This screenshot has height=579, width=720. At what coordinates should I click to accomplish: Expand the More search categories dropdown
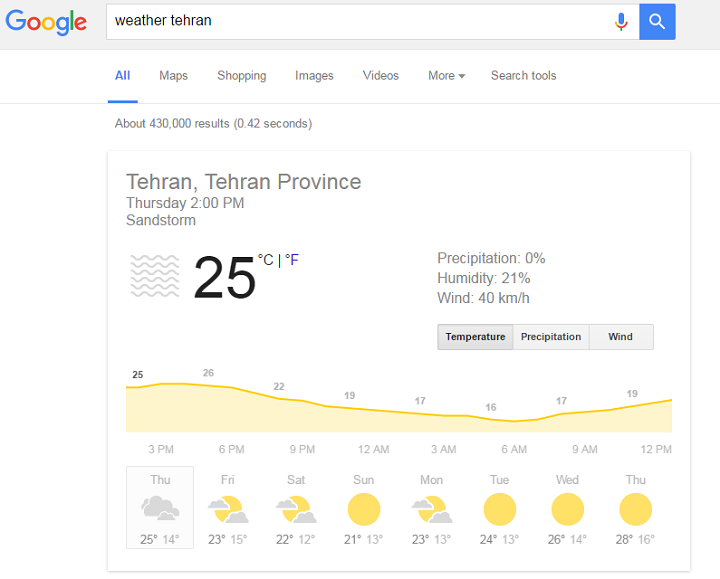[446, 76]
